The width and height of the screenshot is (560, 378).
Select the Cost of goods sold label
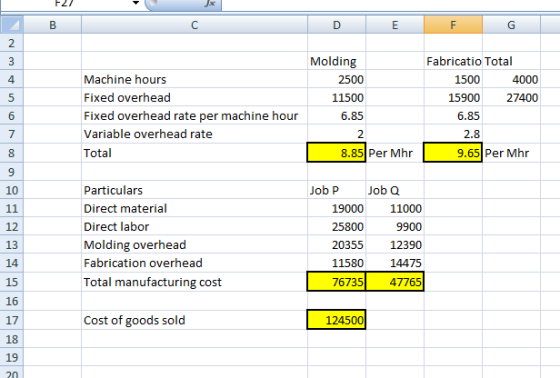pos(194,320)
